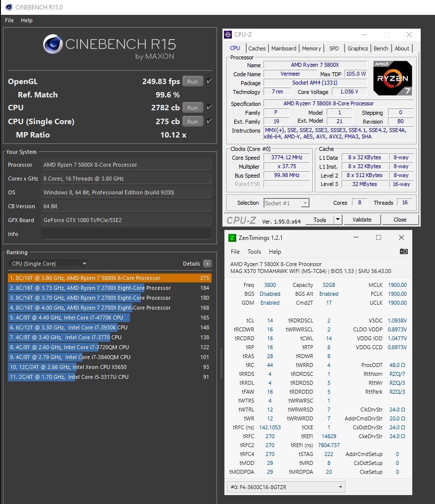
Task: Run the CPU (Single Core) benchmark
Action: tap(192, 122)
